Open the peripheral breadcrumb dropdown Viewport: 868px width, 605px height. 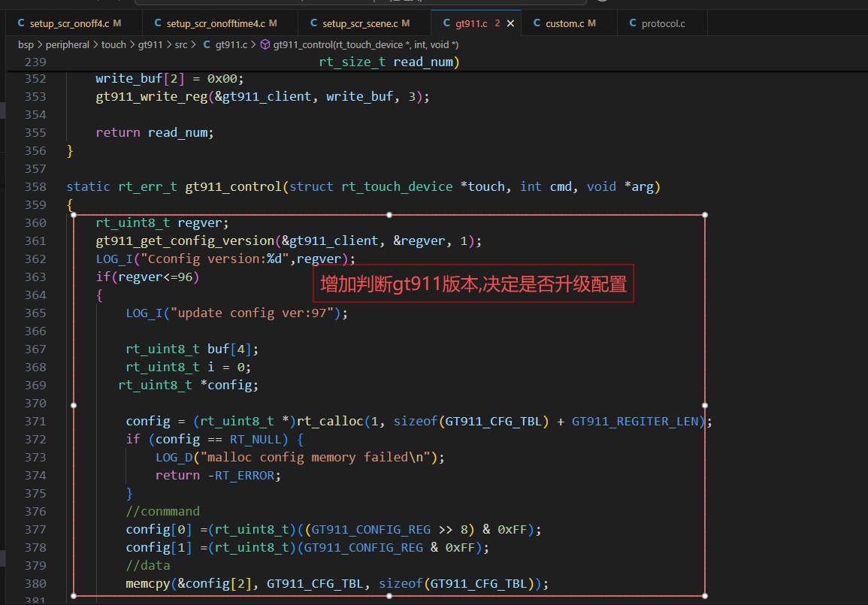pos(68,44)
